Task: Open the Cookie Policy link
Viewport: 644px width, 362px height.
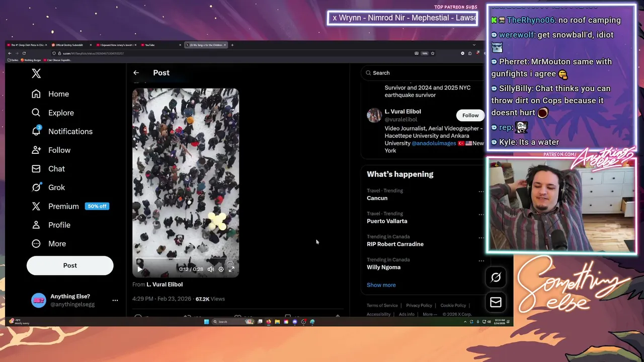Action: (x=453, y=306)
